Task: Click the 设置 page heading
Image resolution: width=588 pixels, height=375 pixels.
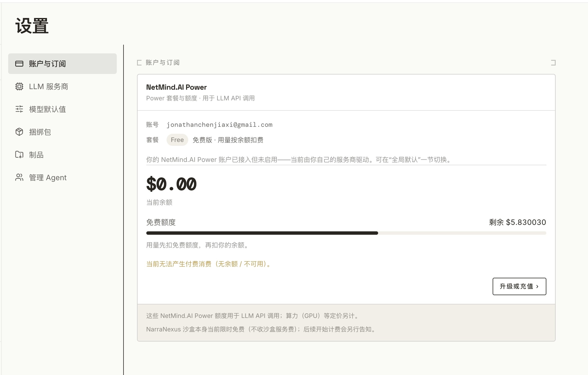Action: tap(32, 26)
